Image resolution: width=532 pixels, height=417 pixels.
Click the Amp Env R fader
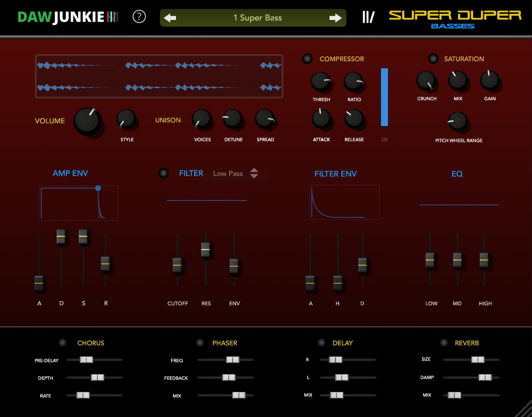click(x=105, y=264)
